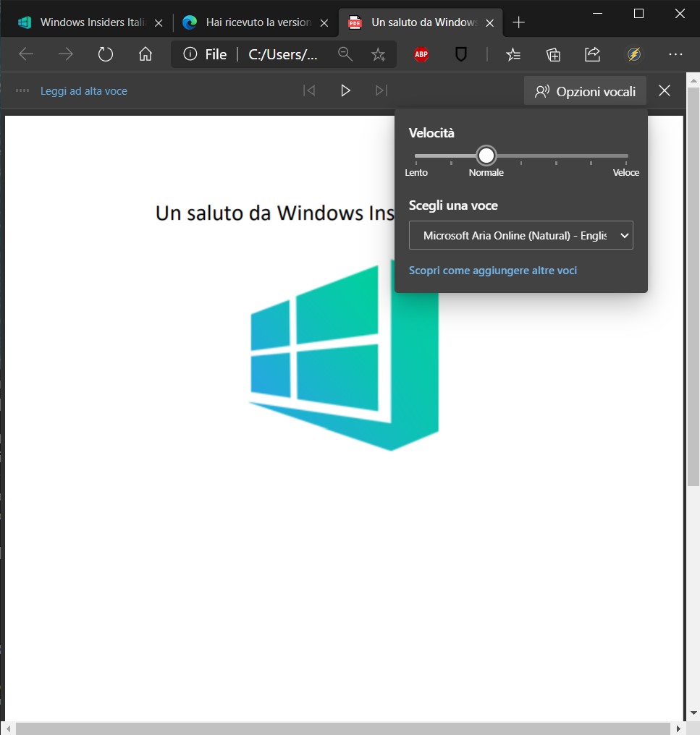The width and height of the screenshot is (700, 735).
Task: Skip to previous paragraph in read aloud
Action: pos(309,90)
